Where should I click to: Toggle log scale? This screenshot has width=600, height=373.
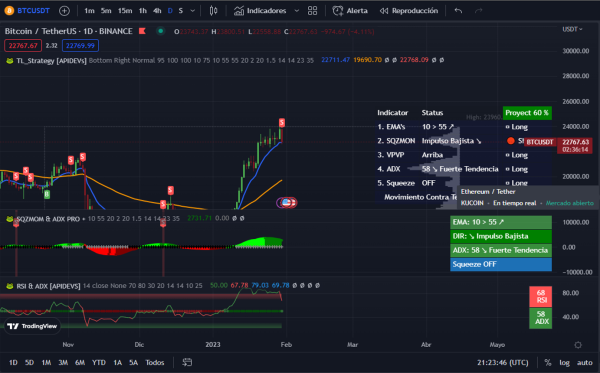click(x=564, y=362)
